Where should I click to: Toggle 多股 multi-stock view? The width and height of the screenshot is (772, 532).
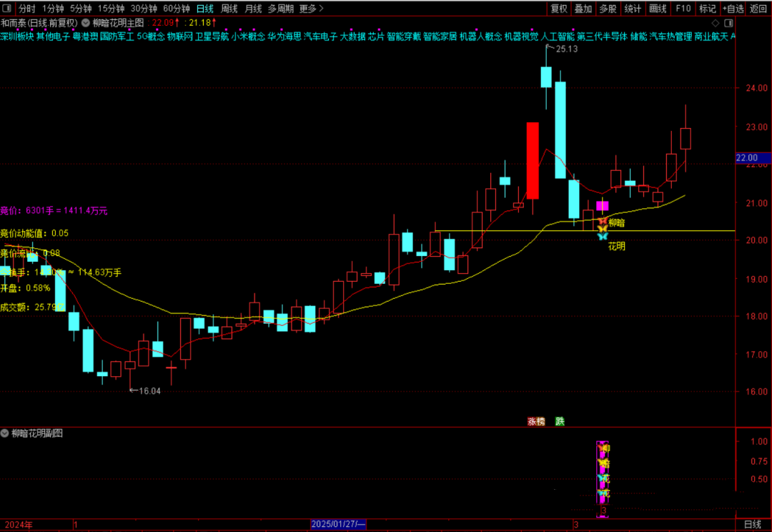click(608, 9)
